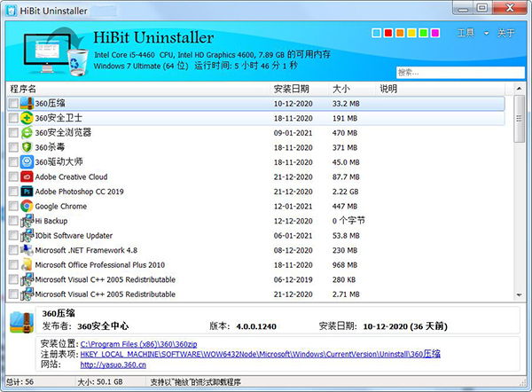Click version value 4.0.0.1240
The width and height of the screenshot is (532, 392).
tap(256, 326)
